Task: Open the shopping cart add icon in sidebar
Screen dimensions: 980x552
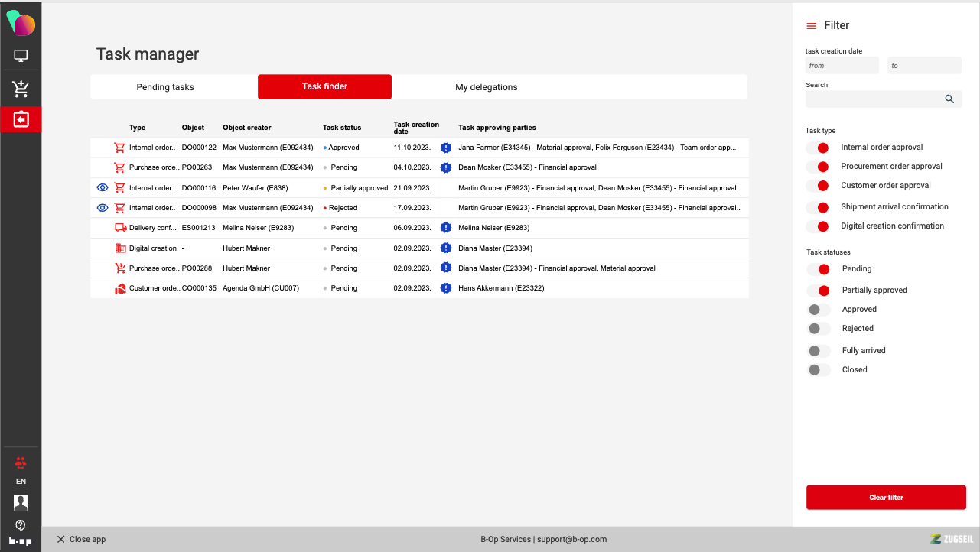Action: tap(21, 89)
